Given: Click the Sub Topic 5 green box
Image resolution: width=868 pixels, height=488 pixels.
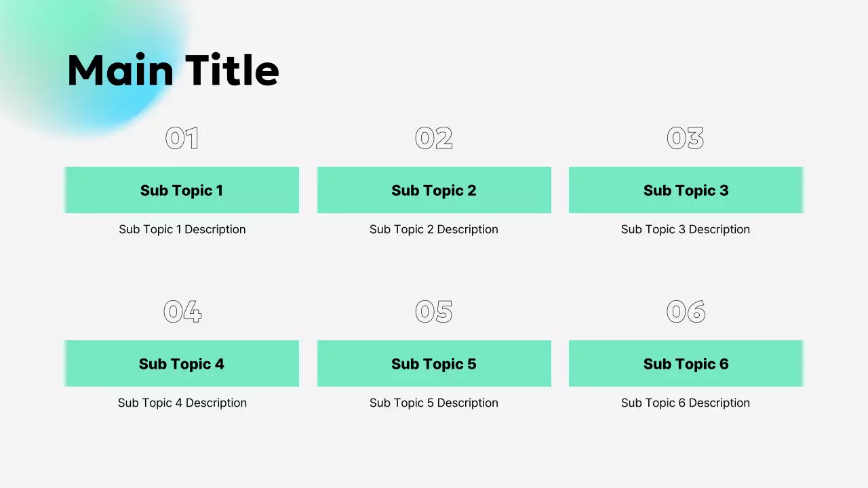Looking at the screenshot, I should 434,364.
